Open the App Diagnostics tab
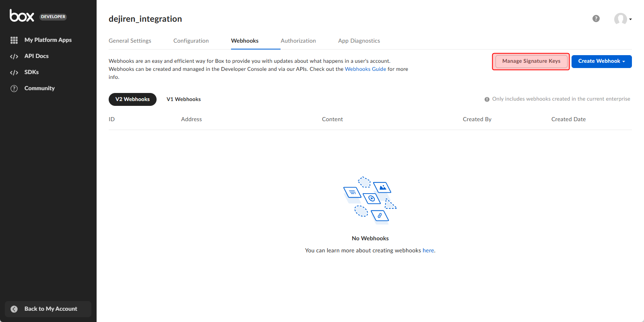Image resolution: width=644 pixels, height=322 pixels. (x=359, y=41)
